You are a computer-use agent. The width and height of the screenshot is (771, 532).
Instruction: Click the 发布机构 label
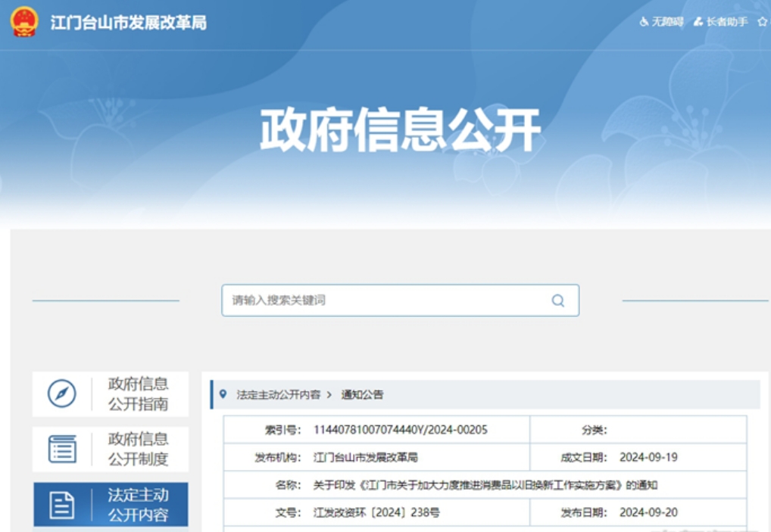pos(278,457)
